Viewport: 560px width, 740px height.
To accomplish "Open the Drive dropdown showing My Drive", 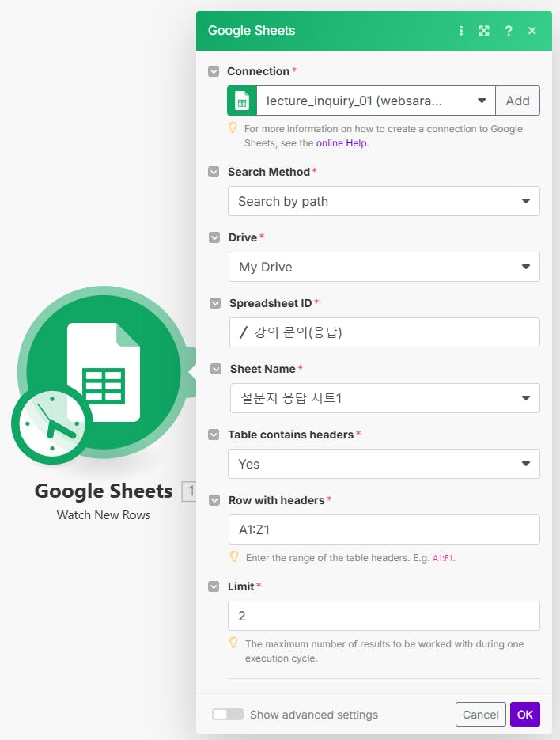I will coord(384,267).
